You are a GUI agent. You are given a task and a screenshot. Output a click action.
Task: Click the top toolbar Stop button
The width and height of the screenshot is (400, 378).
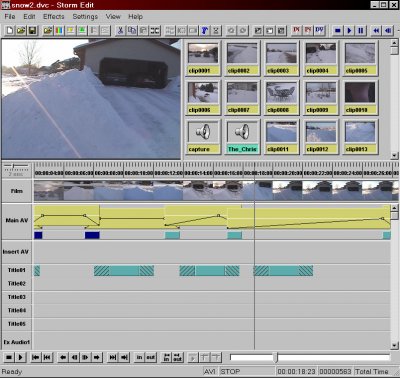tap(337, 31)
